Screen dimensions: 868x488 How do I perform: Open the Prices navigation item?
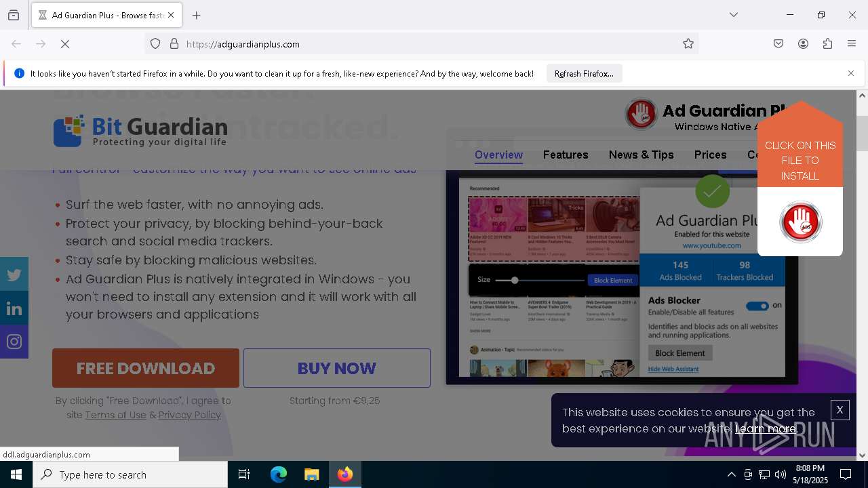pyautogui.click(x=710, y=155)
